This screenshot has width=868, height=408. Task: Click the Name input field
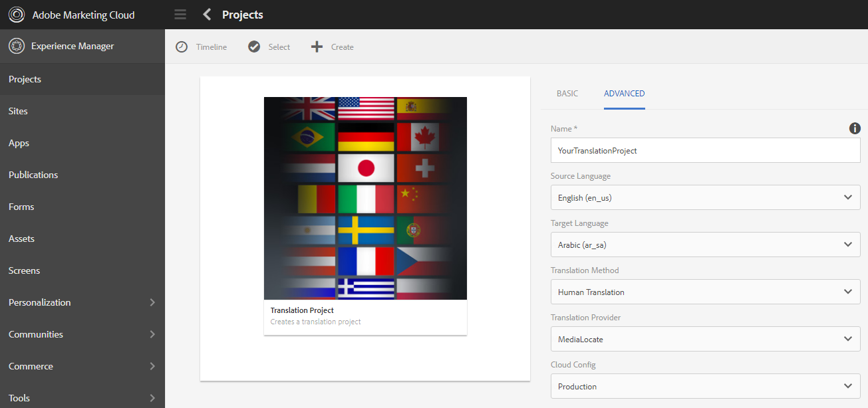click(x=705, y=150)
